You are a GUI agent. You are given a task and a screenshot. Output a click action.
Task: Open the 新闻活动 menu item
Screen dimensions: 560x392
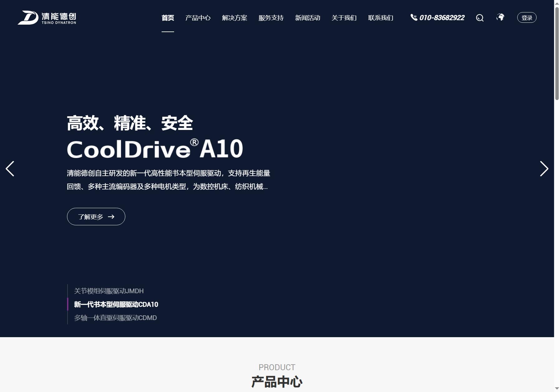point(308,18)
